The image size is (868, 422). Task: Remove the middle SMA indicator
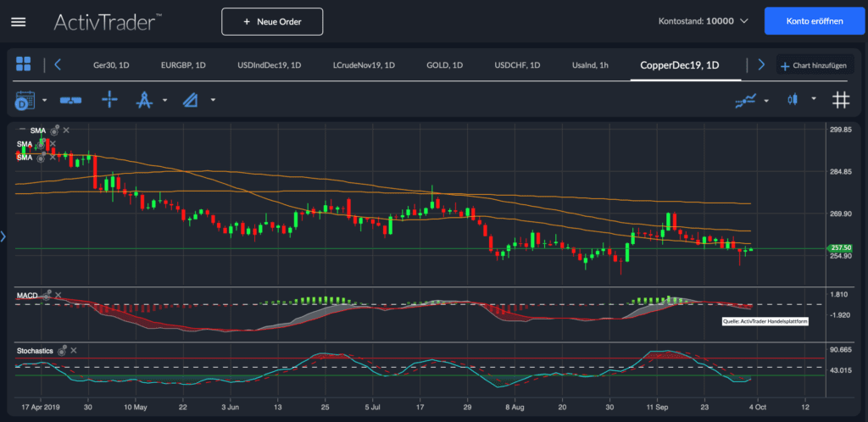tap(53, 144)
